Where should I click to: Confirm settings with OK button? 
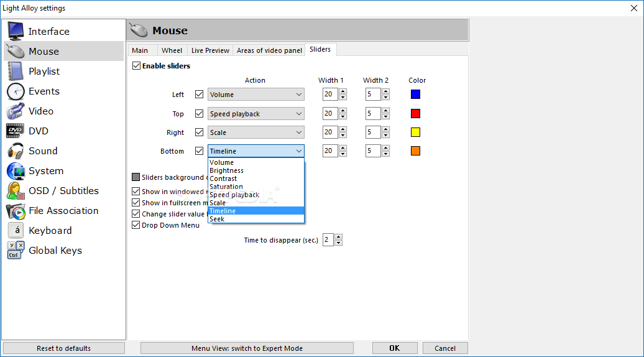coord(395,348)
